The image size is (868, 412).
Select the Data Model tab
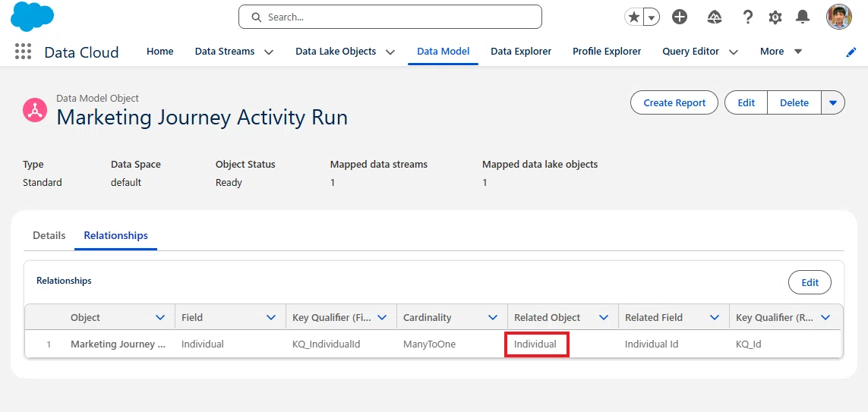(x=443, y=52)
